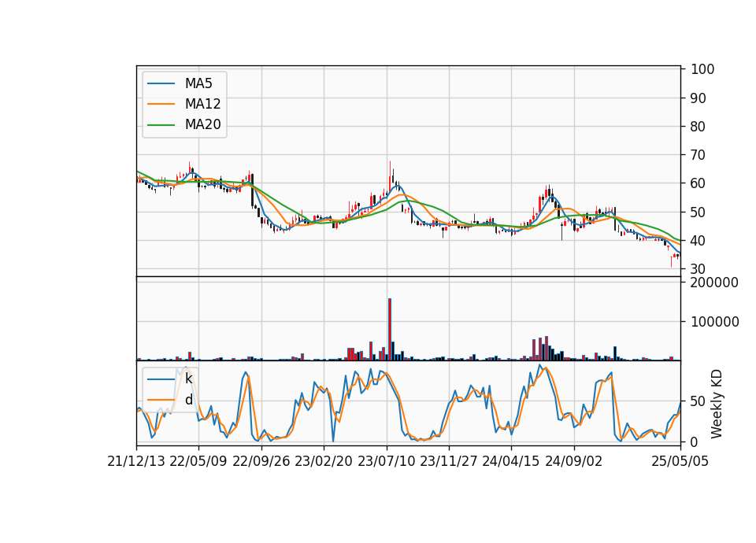The image size is (756, 543).
Task: Click the orange MA12 legend line sample
Action: [x=161, y=104]
